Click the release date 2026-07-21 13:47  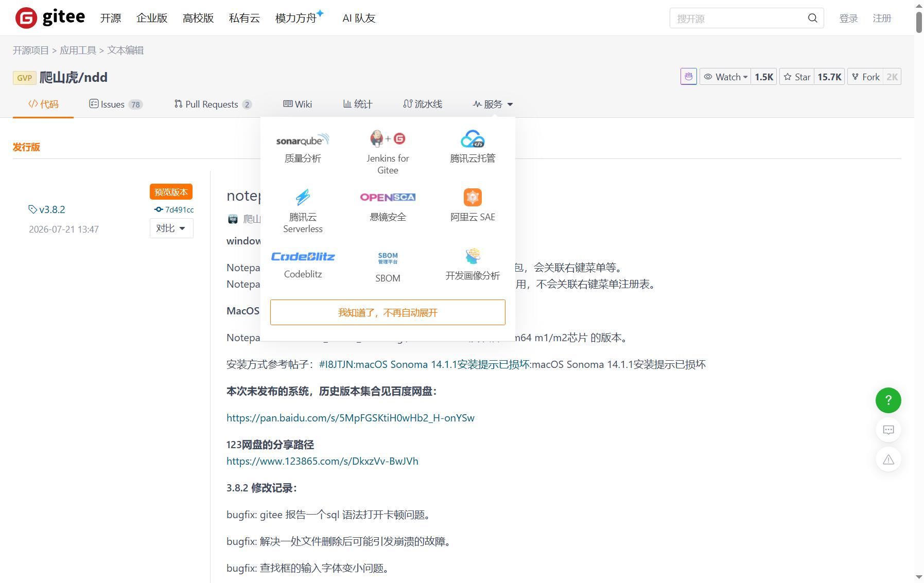click(64, 229)
